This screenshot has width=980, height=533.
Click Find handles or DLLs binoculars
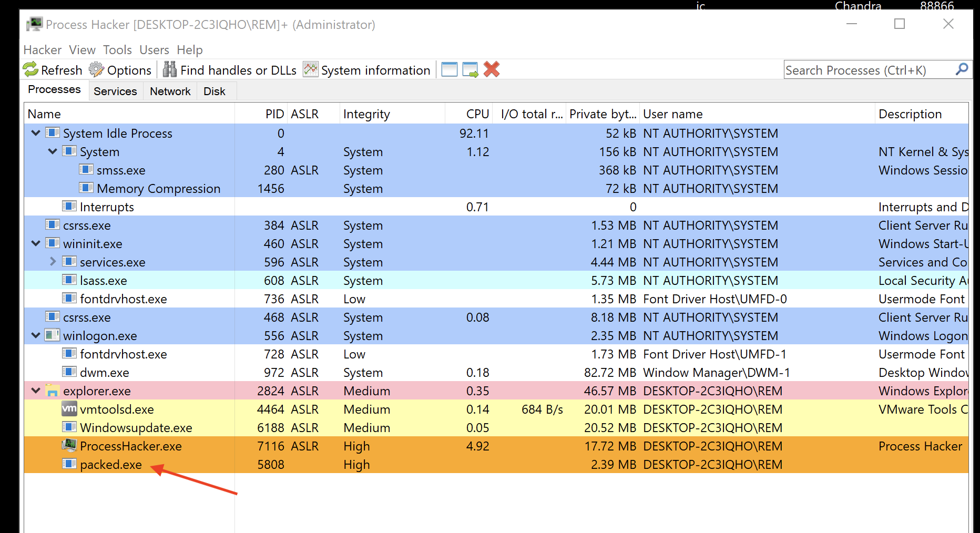pos(170,69)
